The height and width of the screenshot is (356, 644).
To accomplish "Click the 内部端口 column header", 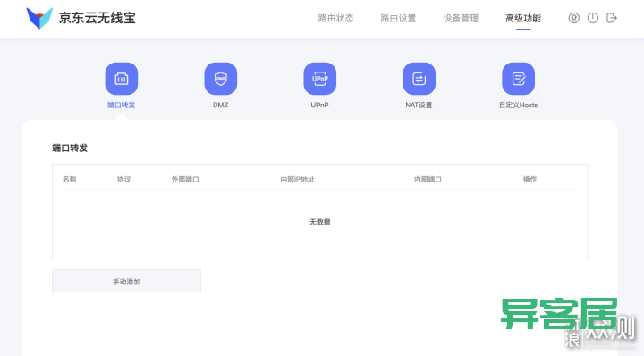I will point(428,179).
